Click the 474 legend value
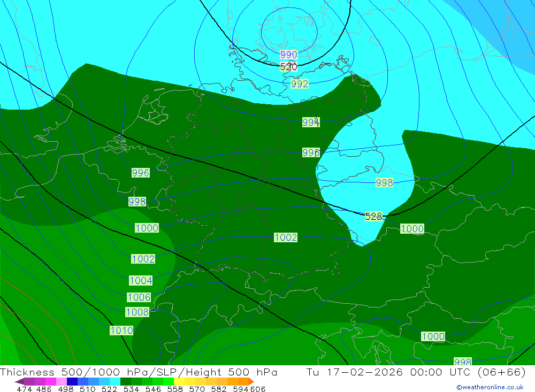The height and width of the screenshot is (392, 535). pyautogui.click(x=24, y=389)
